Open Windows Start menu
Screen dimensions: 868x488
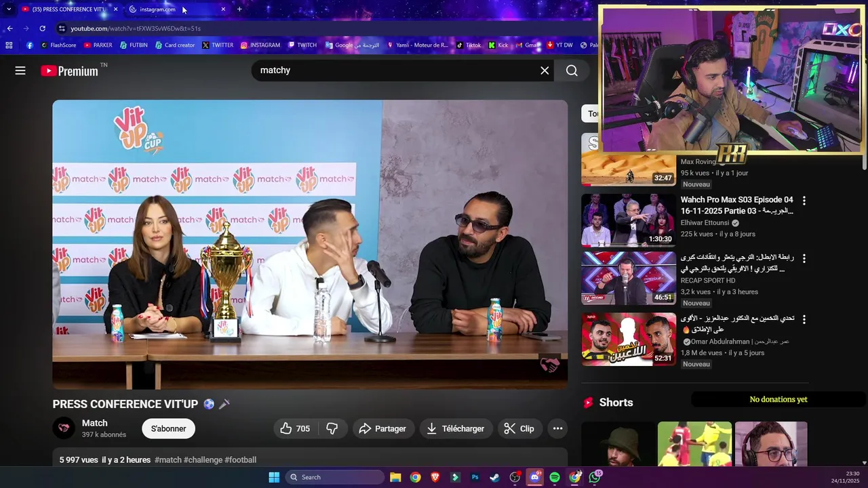click(274, 477)
